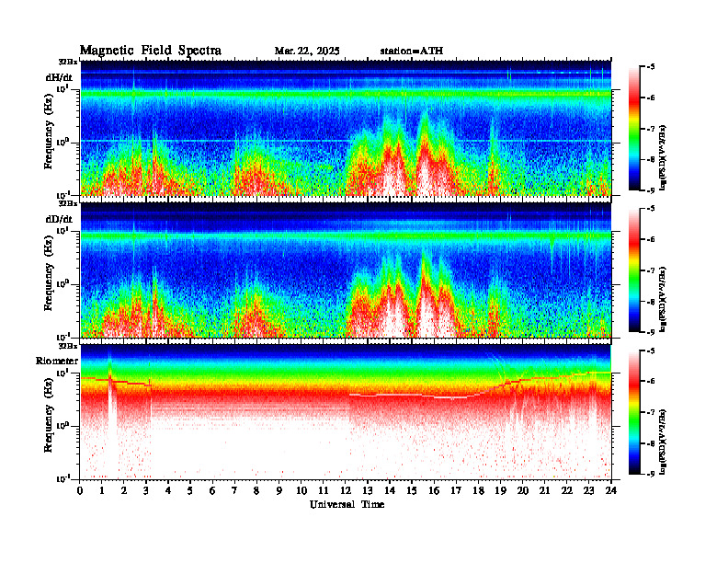Click the "32Hz" label atop the Riometer panel
Image resolution: width=728 pixels, height=563 pixels.
point(68,346)
